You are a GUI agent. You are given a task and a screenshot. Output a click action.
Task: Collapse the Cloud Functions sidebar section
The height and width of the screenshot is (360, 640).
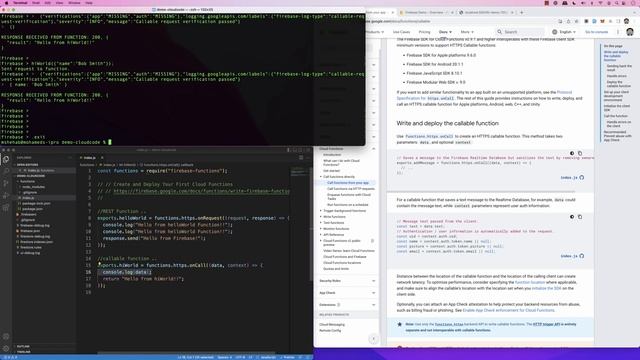click(373, 149)
